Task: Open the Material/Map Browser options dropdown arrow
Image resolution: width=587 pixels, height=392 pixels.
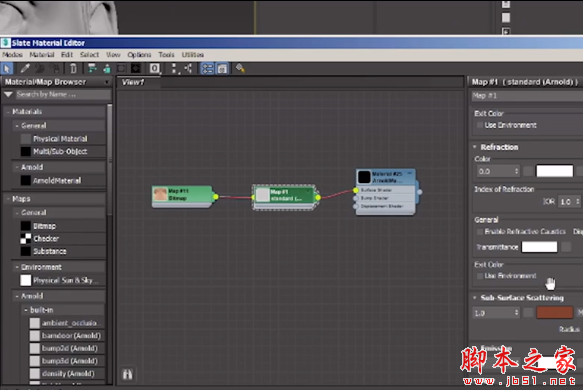Action: tap(107, 82)
